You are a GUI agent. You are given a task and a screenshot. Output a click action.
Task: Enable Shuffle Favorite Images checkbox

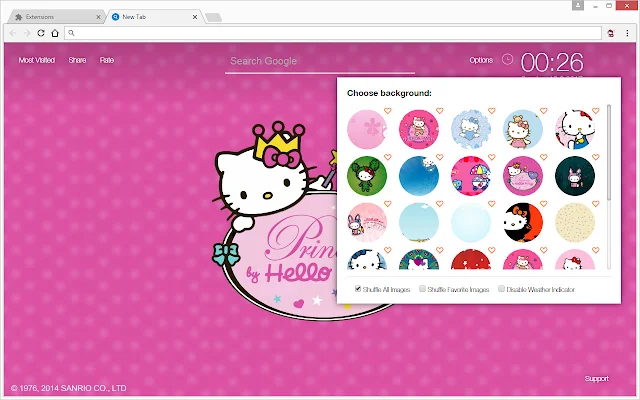[x=422, y=289]
